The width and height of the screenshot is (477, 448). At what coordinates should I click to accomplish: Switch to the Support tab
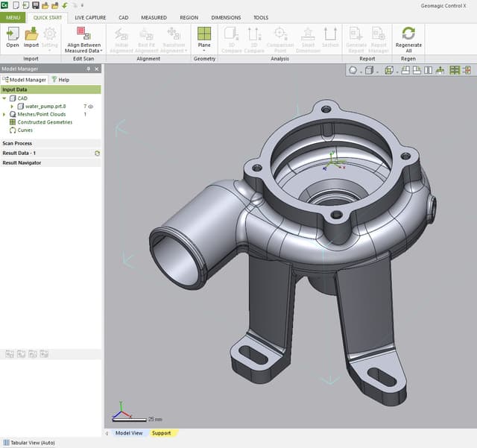[161, 433]
